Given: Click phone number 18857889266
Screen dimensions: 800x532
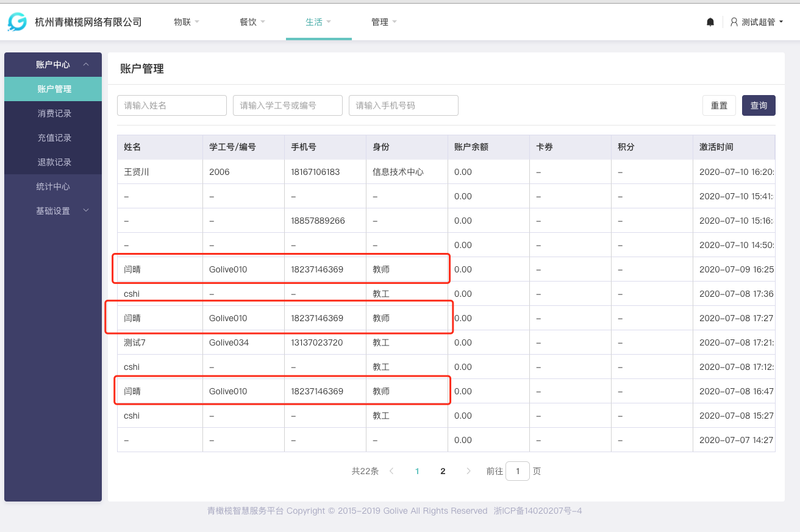Looking at the screenshot, I should click(318, 221).
